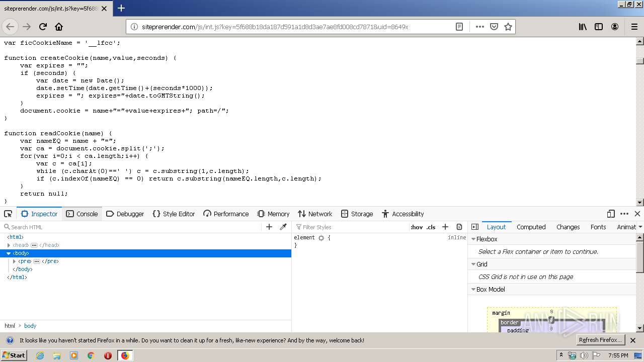This screenshot has height=362, width=644.
Task: Show sidebars button
Action: (599, 27)
